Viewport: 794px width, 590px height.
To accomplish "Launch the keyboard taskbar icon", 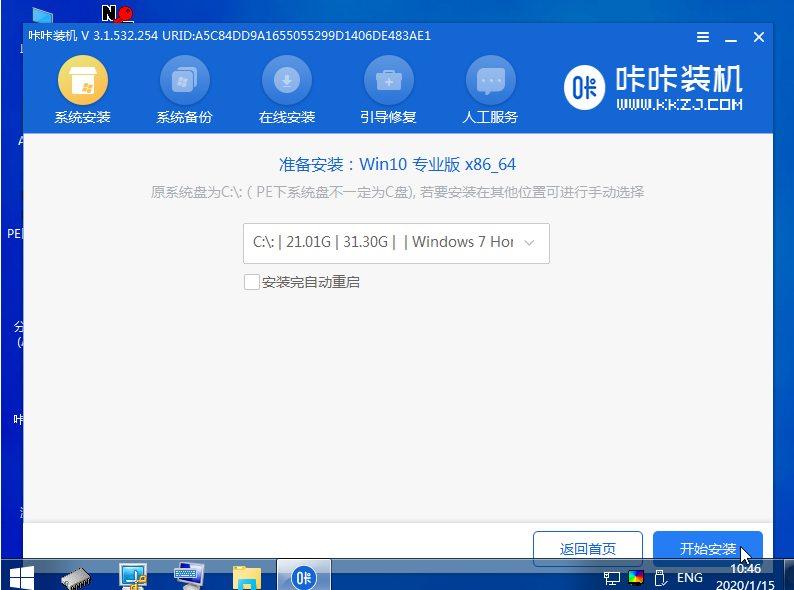I will coord(189,577).
